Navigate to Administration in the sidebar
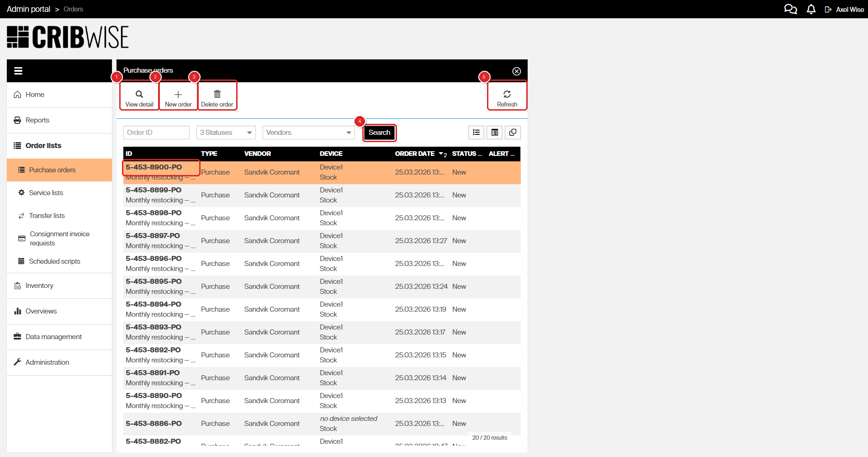This screenshot has width=868, height=457. click(47, 362)
